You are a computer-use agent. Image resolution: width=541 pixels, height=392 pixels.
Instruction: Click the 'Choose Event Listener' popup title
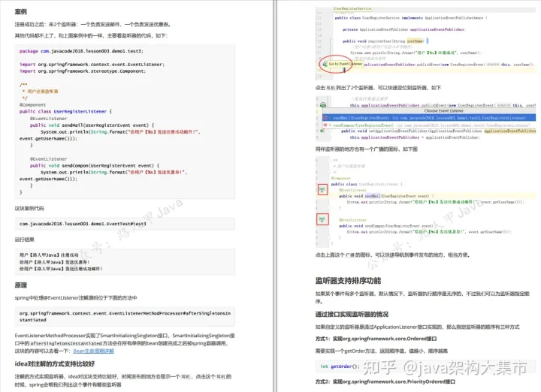point(444,111)
